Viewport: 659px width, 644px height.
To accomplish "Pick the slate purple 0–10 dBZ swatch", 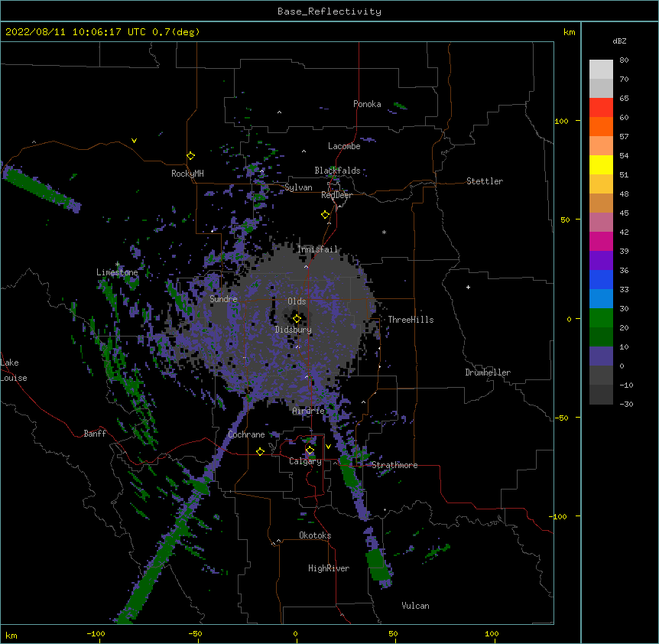I will (601, 356).
